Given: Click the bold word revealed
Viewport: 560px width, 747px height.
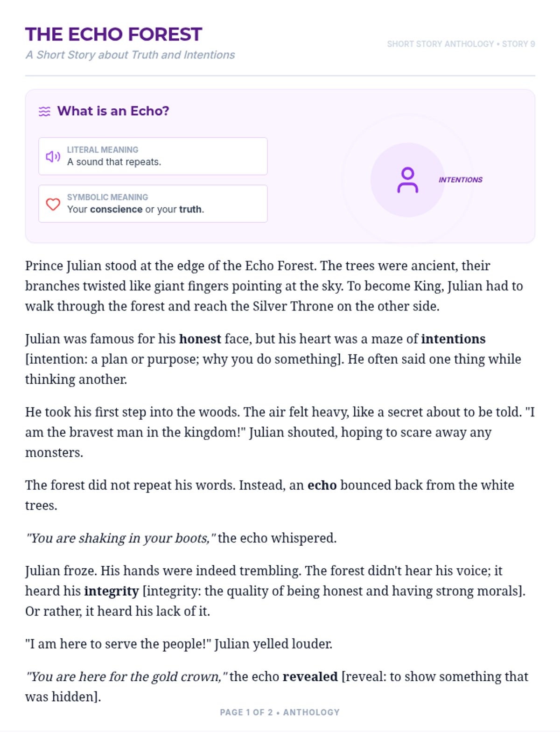Looking at the screenshot, I should coord(310,677).
